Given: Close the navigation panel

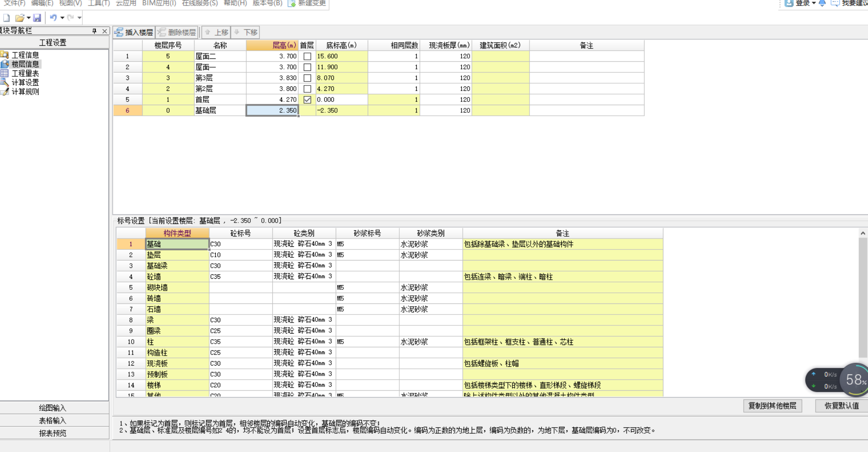Looking at the screenshot, I should click(x=105, y=31).
